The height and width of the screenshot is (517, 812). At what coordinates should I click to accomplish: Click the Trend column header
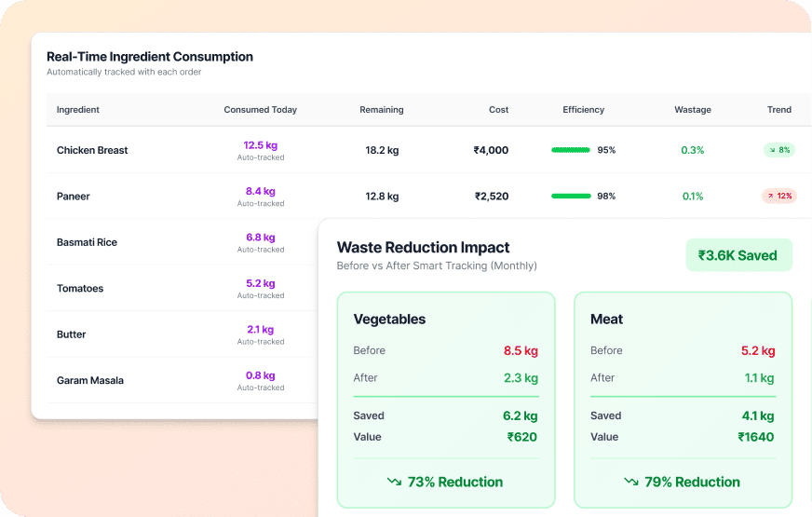pos(779,109)
